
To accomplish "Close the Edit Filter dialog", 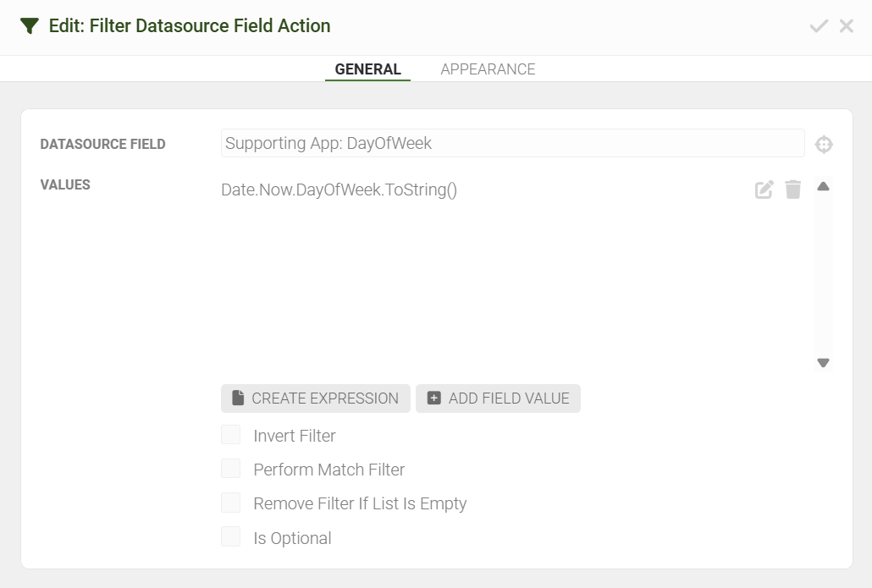I will (x=846, y=26).
